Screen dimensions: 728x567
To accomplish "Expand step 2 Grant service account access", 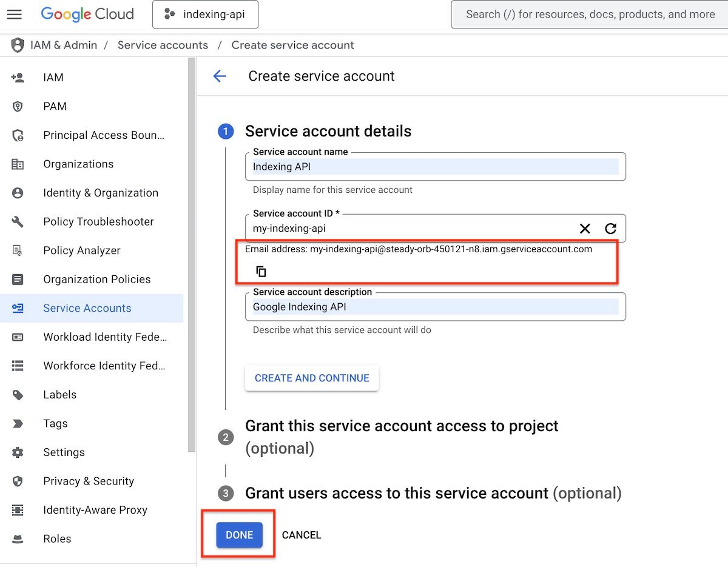I will pyautogui.click(x=401, y=426).
